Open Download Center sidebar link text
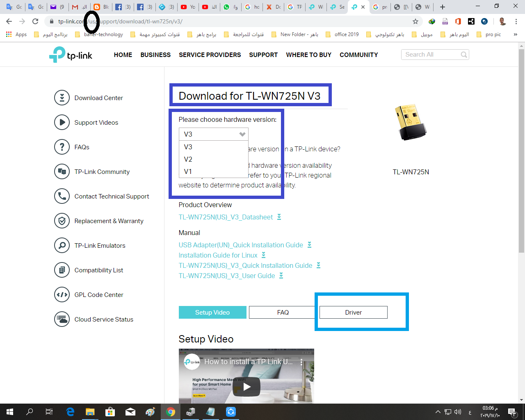525x420 pixels. (99, 98)
